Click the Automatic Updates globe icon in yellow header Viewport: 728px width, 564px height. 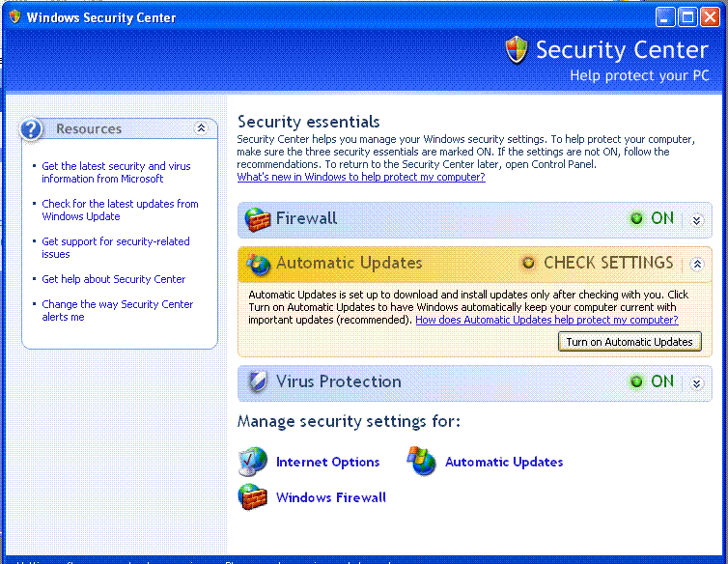click(259, 264)
